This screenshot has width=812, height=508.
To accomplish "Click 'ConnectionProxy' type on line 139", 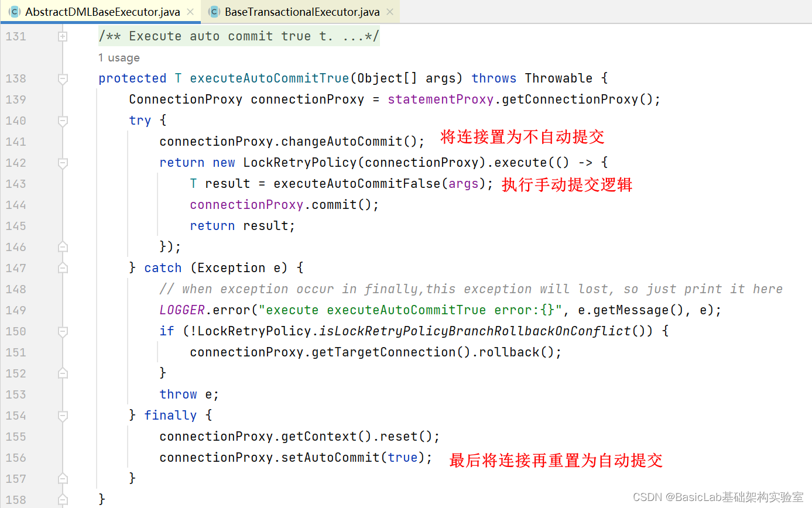I will coord(186,99).
